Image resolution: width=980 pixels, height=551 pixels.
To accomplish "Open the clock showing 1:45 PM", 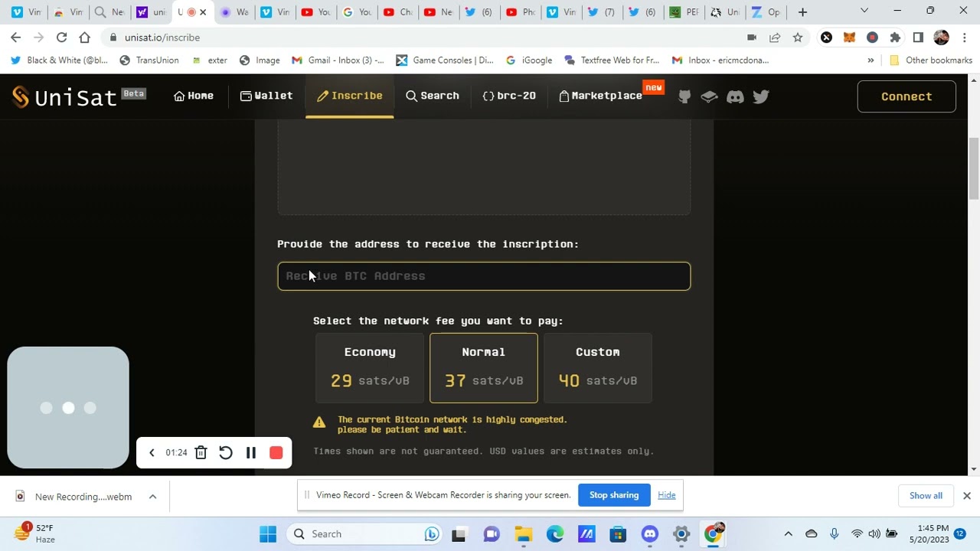I will coord(929,534).
